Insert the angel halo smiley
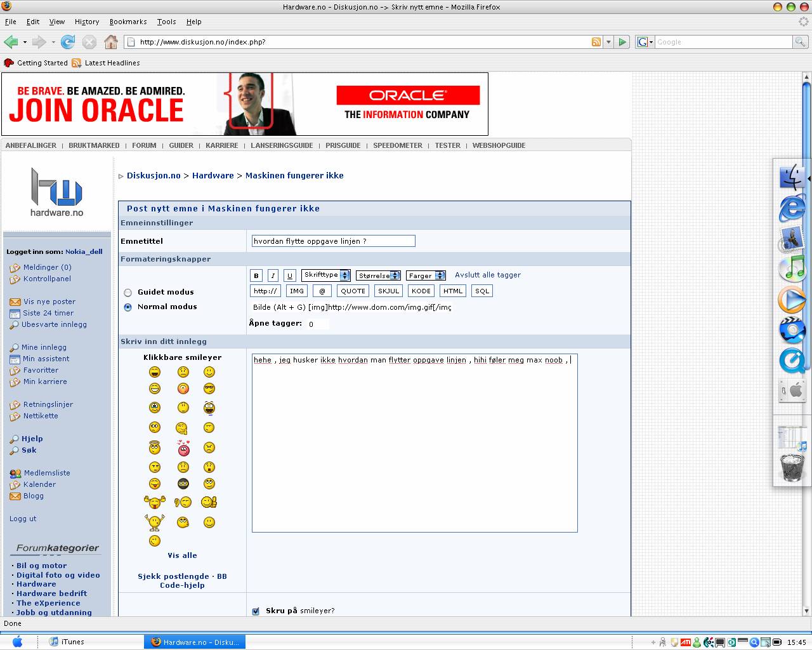Viewport: 812px width, 650px height. (x=155, y=448)
